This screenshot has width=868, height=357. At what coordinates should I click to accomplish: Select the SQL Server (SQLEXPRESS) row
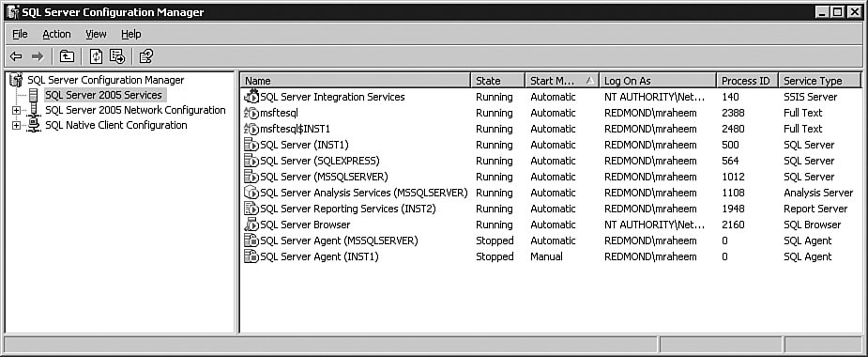pyautogui.click(x=551, y=161)
